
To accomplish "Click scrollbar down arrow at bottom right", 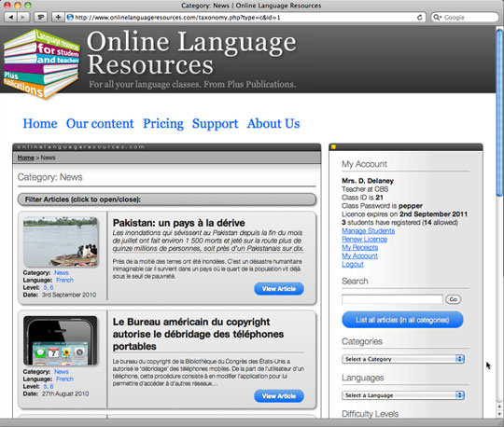I will [x=499, y=414].
